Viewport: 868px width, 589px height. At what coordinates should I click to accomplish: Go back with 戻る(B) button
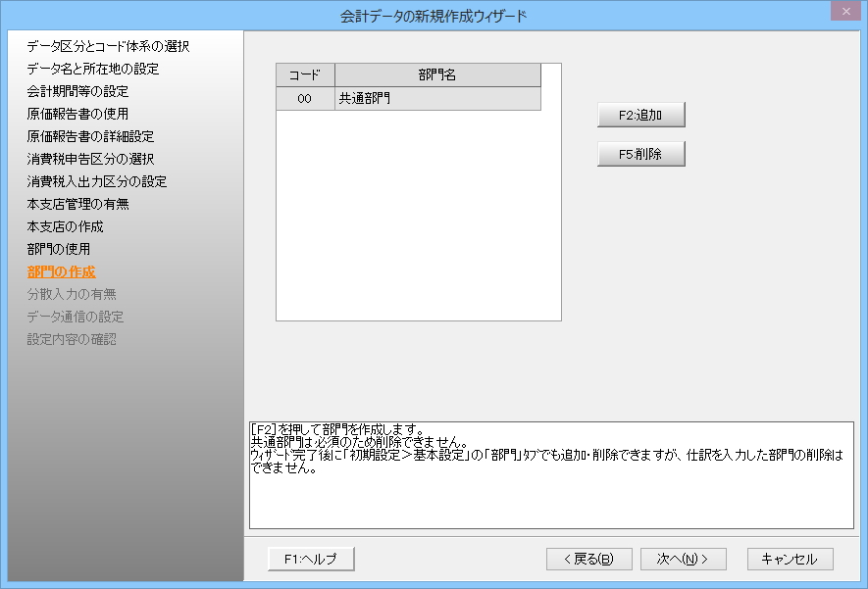588,559
